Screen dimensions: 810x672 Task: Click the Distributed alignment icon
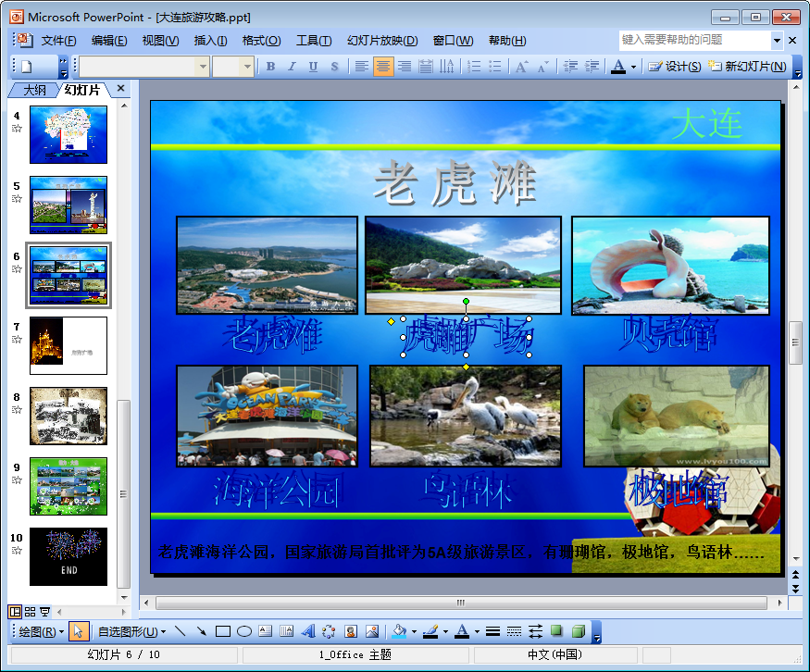click(426, 66)
